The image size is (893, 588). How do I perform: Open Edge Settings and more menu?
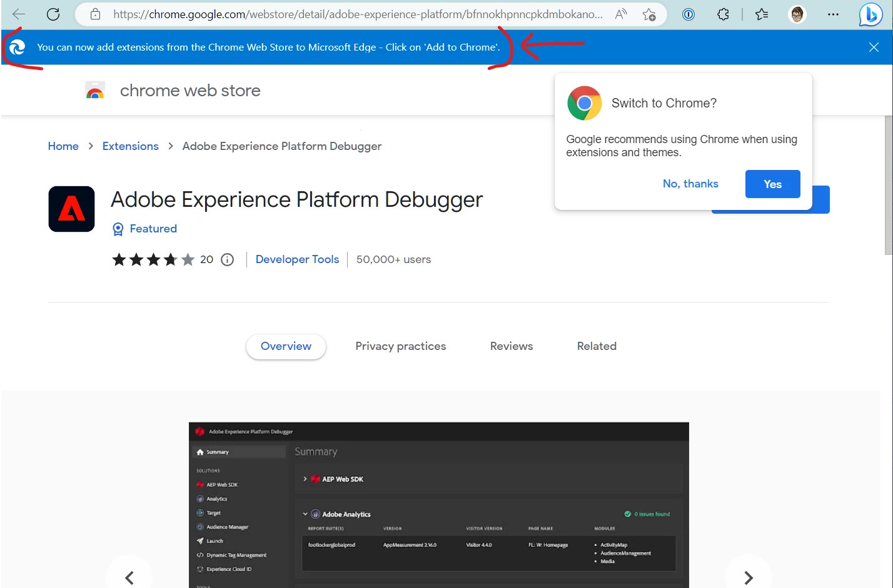(833, 14)
